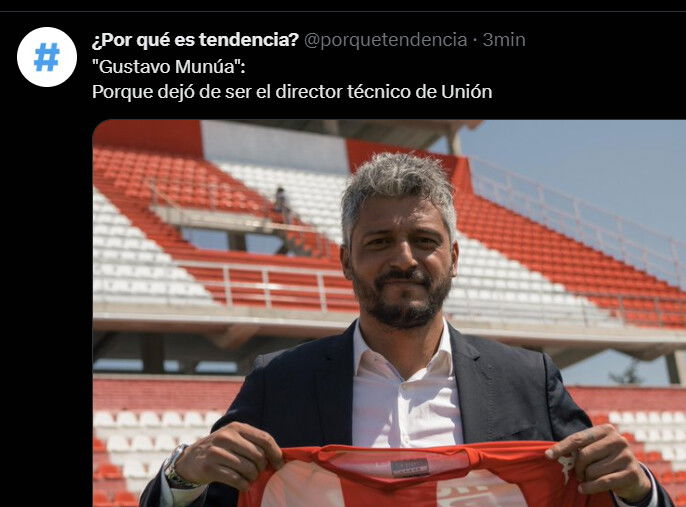Open the hashtag profile avatar
Viewport: 686px width, 507px height.
pyautogui.click(x=47, y=57)
